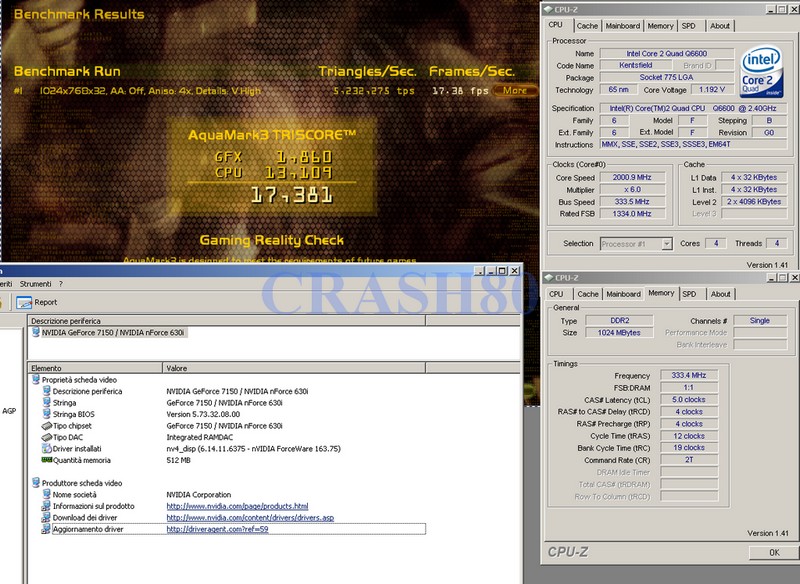
Task: Click the Gaming Reality Check heading
Action: coord(271,240)
